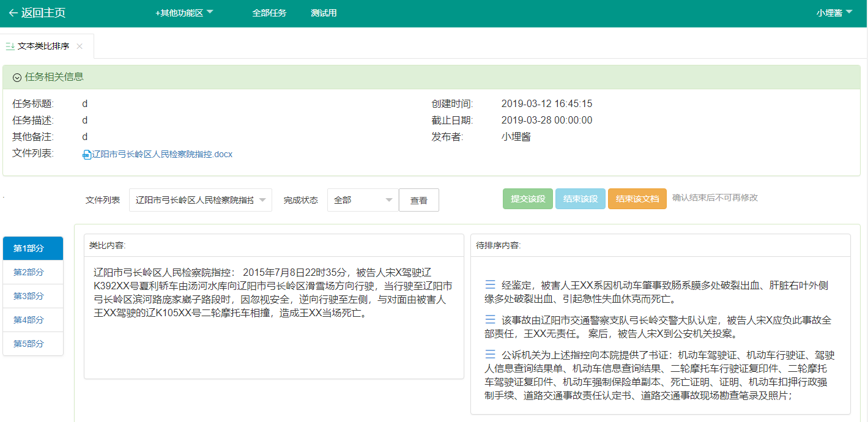Screen dimensions: 868x422
Task: Collapse the 任务相关信息 panel
Action: [x=17, y=78]
